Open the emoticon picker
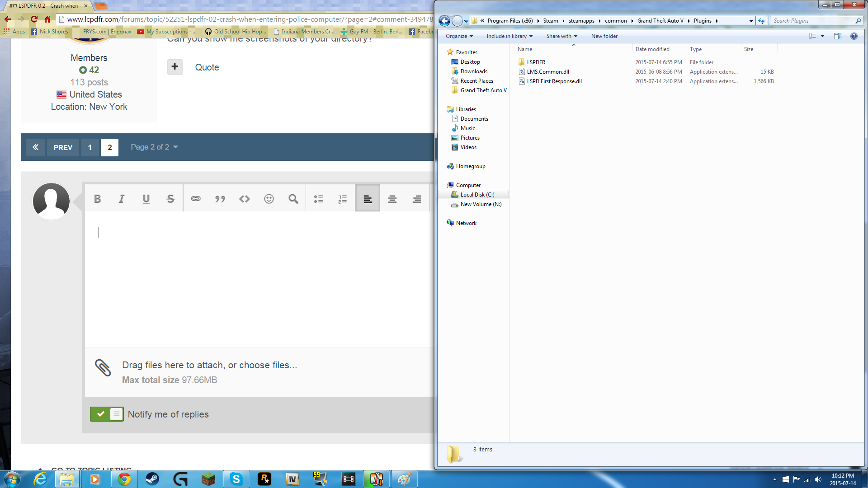 pos(269,199)
